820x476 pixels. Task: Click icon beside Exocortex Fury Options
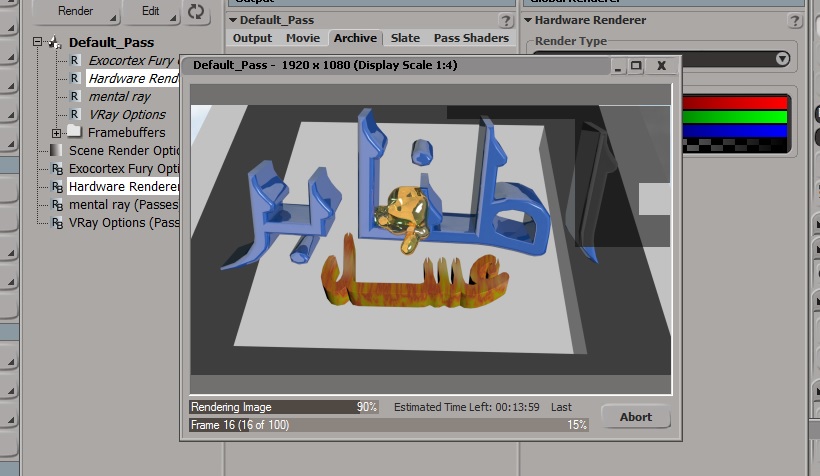coord(56,169)
